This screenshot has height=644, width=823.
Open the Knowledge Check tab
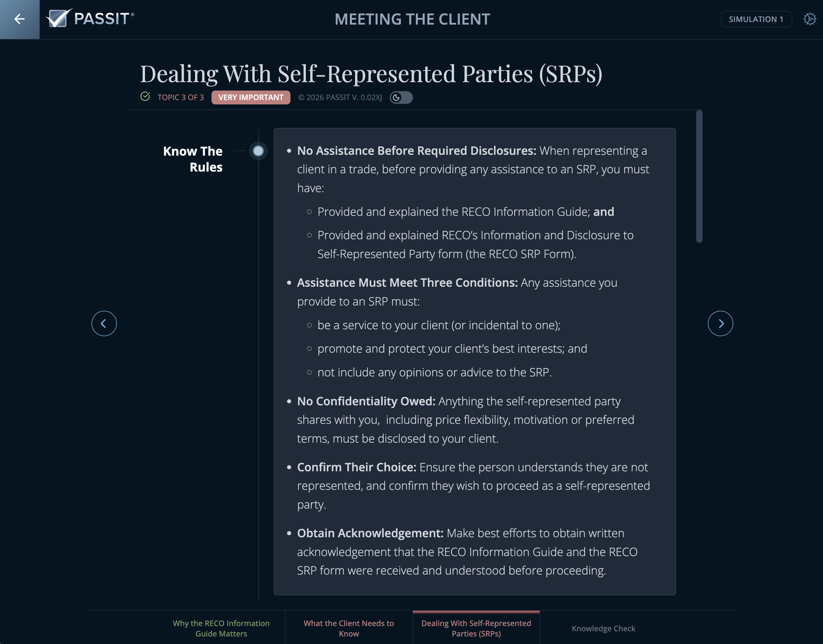click(603, 629)
